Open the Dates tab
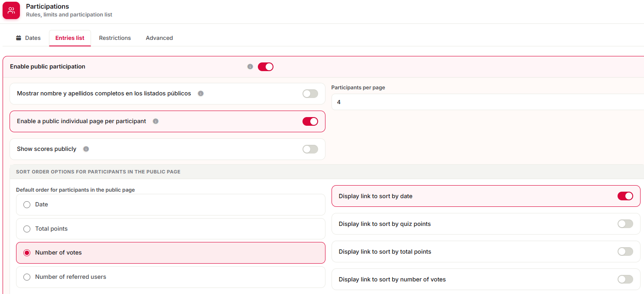This screenshot has width=644, height=294. coord(28,38)
